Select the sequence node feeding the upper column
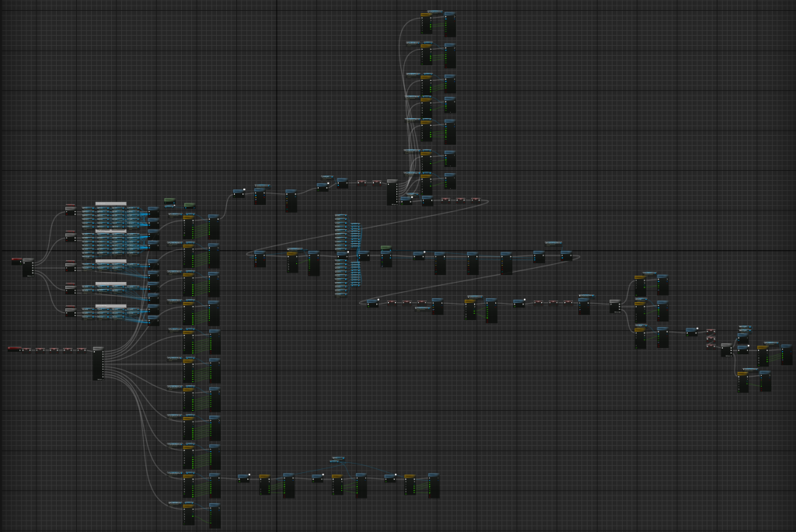This screenshot has width=796, height=532. pyautogui.click(x=392, y=193)
